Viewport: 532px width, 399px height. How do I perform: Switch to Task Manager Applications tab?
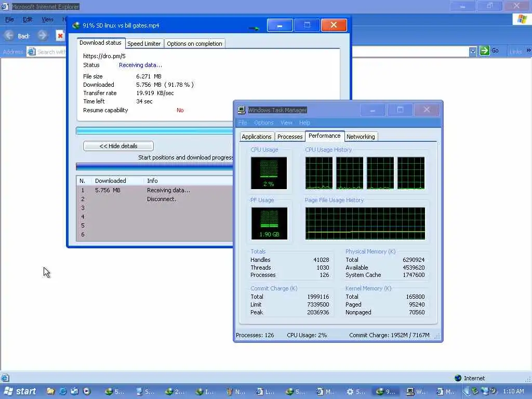tap(257, 137)
